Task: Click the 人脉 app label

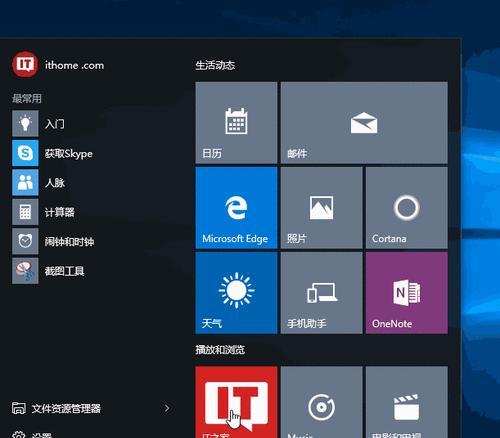Action: coord(55,183)
